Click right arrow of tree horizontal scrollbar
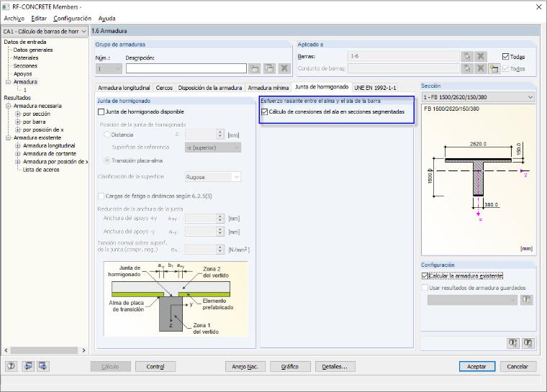Screen dimensions: 547x392 coord(83,350)
